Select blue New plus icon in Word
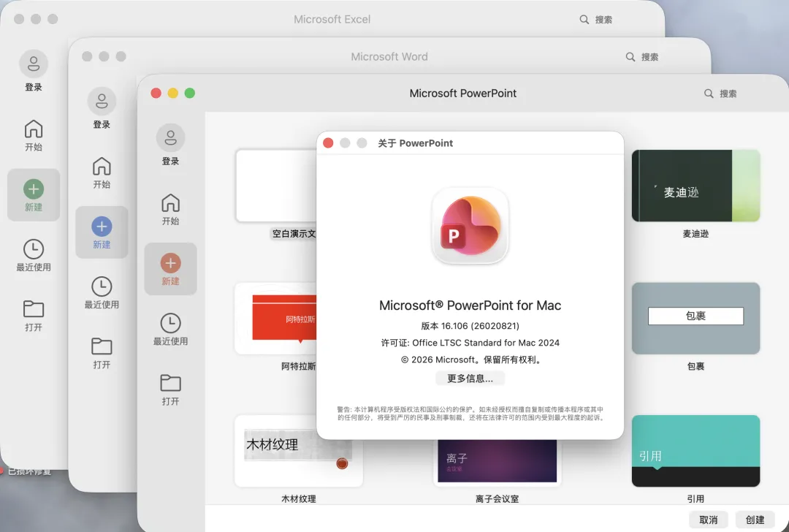 coord(102,227)
